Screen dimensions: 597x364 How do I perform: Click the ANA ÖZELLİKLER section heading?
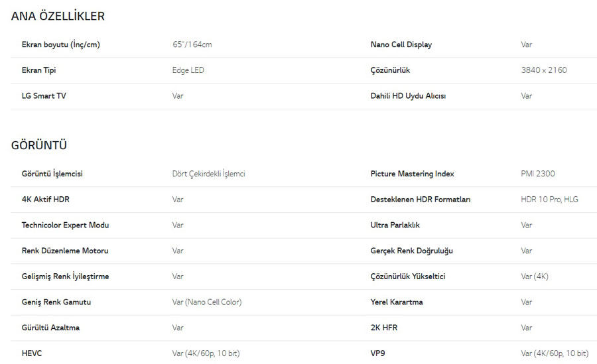click(x=58, y=16)
